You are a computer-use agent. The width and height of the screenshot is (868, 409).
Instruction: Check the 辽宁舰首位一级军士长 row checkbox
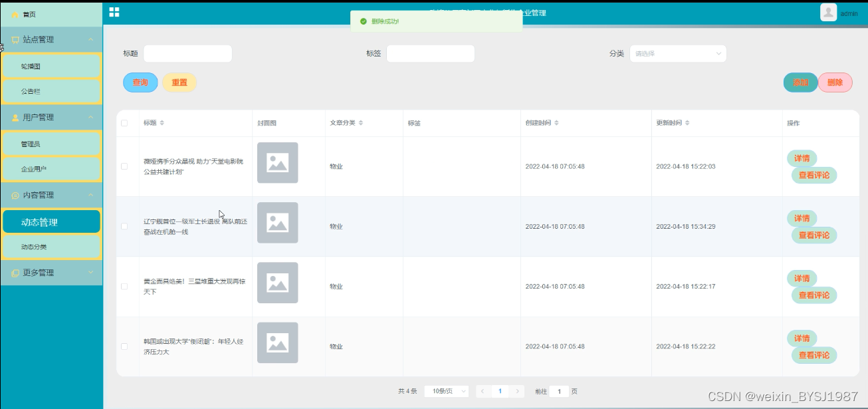pyautogui.click(x=124, y=226)
